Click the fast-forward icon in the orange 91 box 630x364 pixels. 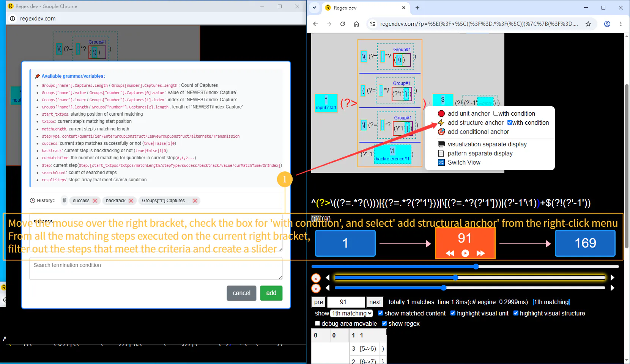480,253
